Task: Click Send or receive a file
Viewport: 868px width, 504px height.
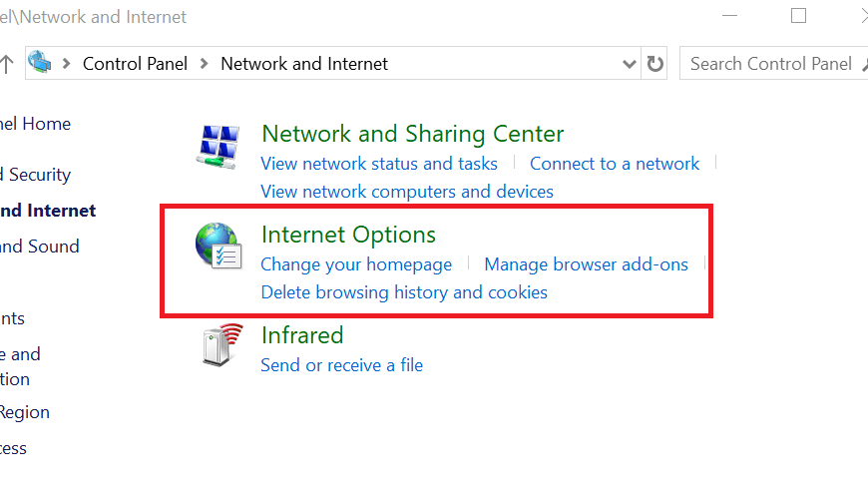Action: tap(342, 365)
